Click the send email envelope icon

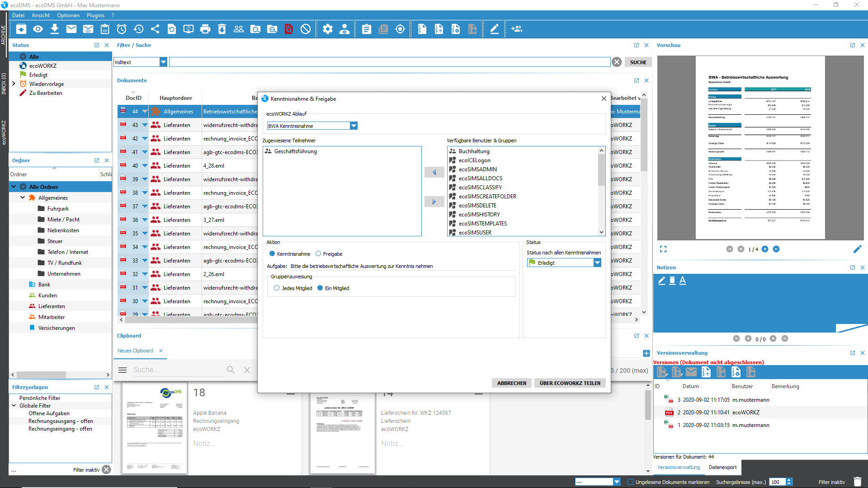(x=71, y=29)
